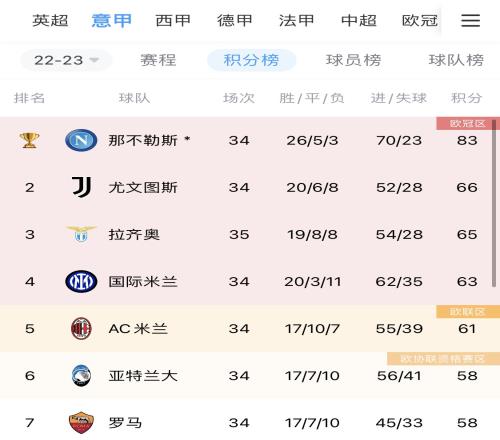The height and width of the screenshot is (440, 500).
Task: Tap the Napoli club logo
Action: (x=81, y=140)
